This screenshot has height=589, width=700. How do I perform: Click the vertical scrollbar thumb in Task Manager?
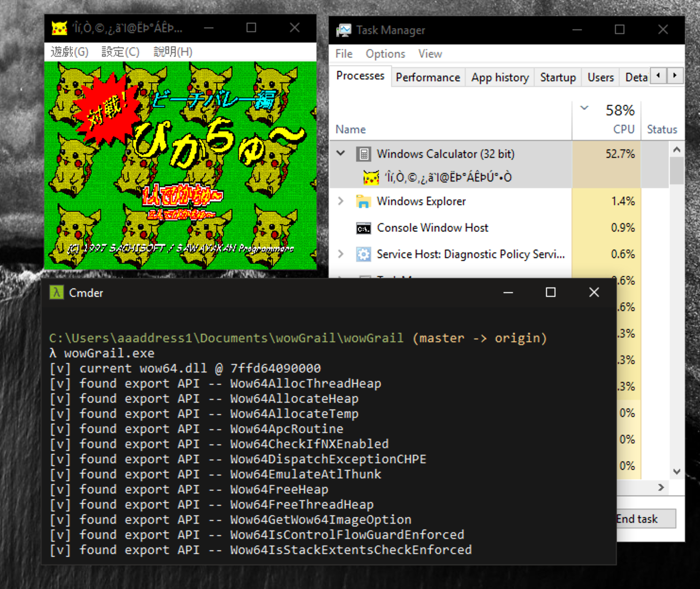coord(676,171)
